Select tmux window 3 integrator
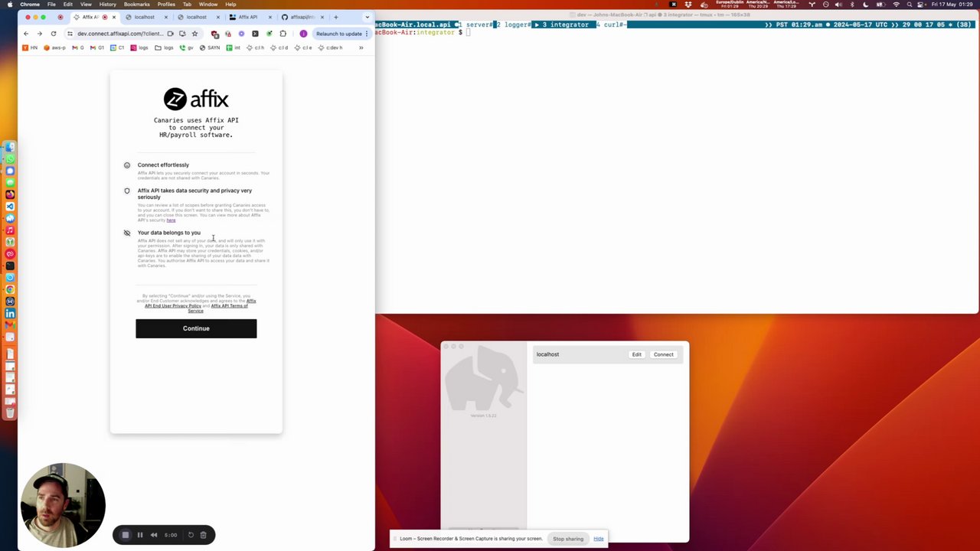Viewport: 980px width, 551px height. pos(566,24)
